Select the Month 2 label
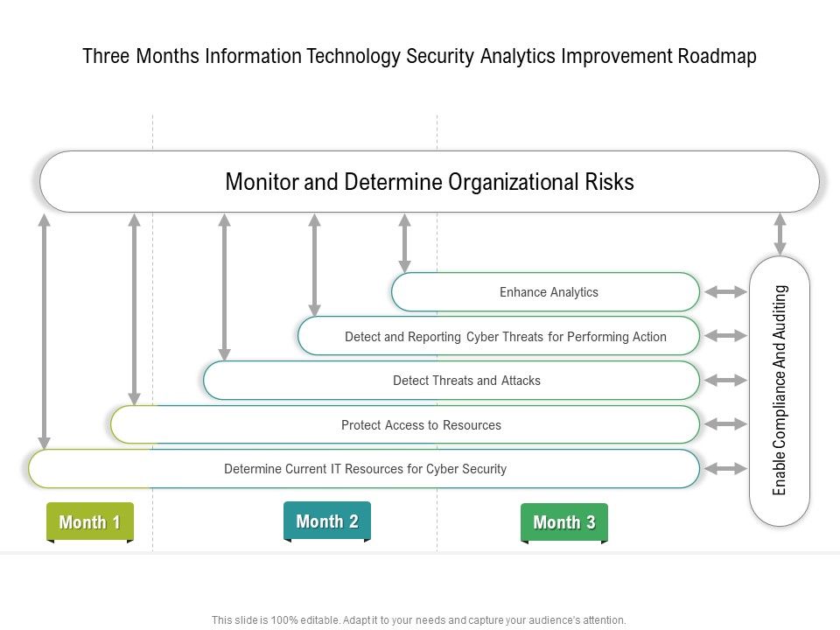 tap(326, 521)
